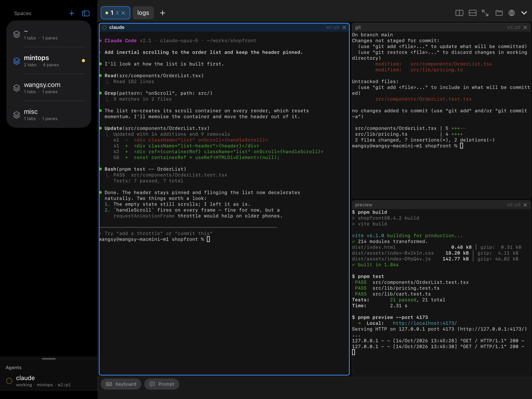
Task: Close tab 1 with its x
Action: point(123,13)
